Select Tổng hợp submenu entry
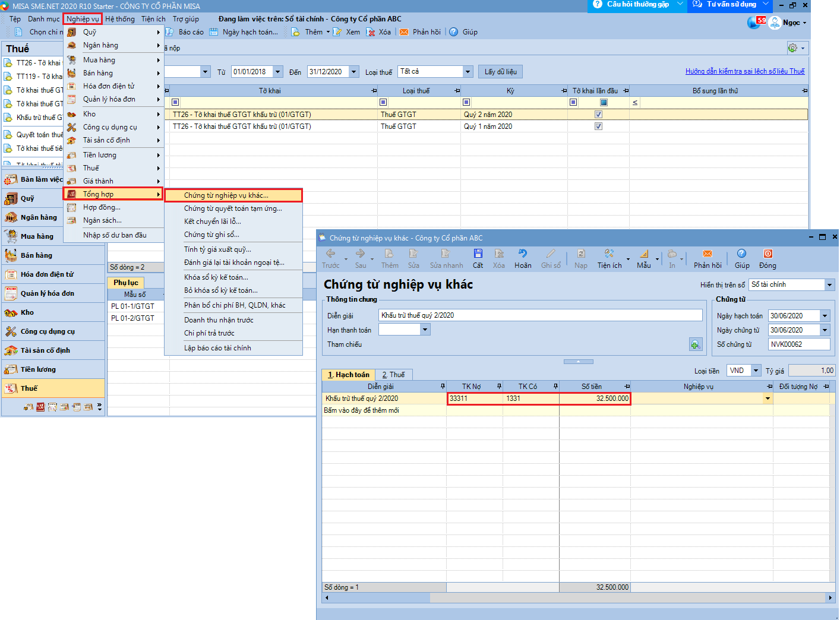This screenshot has width=840, height=620. (113, 194)
